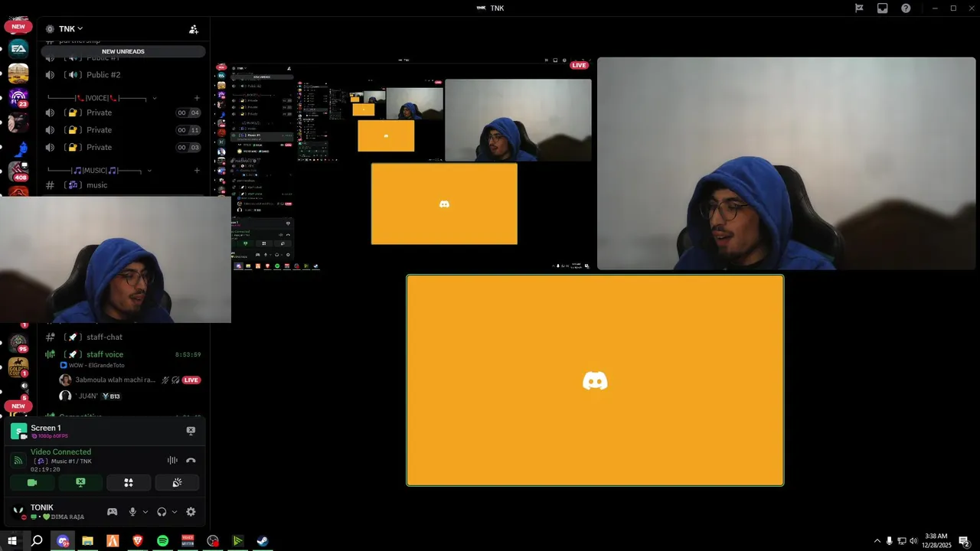Image resolution: width=980 pixels, height=551 pixels.
Task: Open Voicemeeter from the taskbar
Action: pos(188,541)
